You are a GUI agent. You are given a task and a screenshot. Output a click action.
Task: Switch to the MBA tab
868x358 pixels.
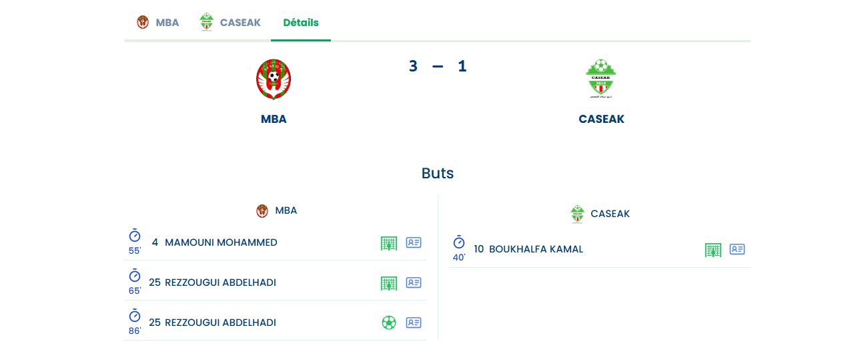[x=158, y=22]
